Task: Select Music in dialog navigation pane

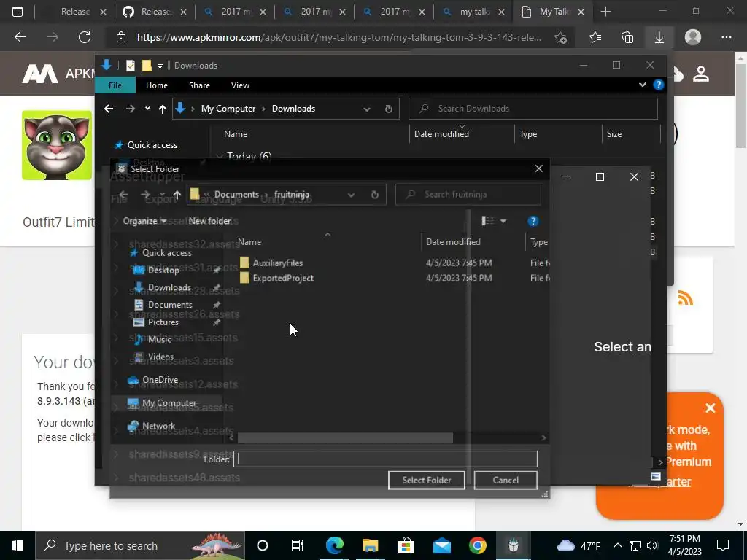Action: [x=160, y=339]
